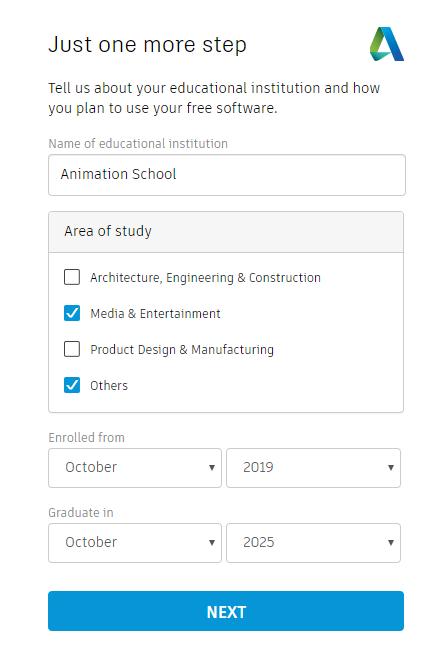Open the Graduate in month dropdown
Screen dimensions: 444x662
135,543
